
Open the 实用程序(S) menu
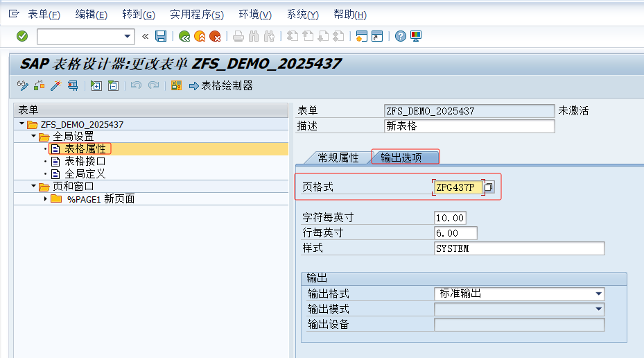point(197,15)
